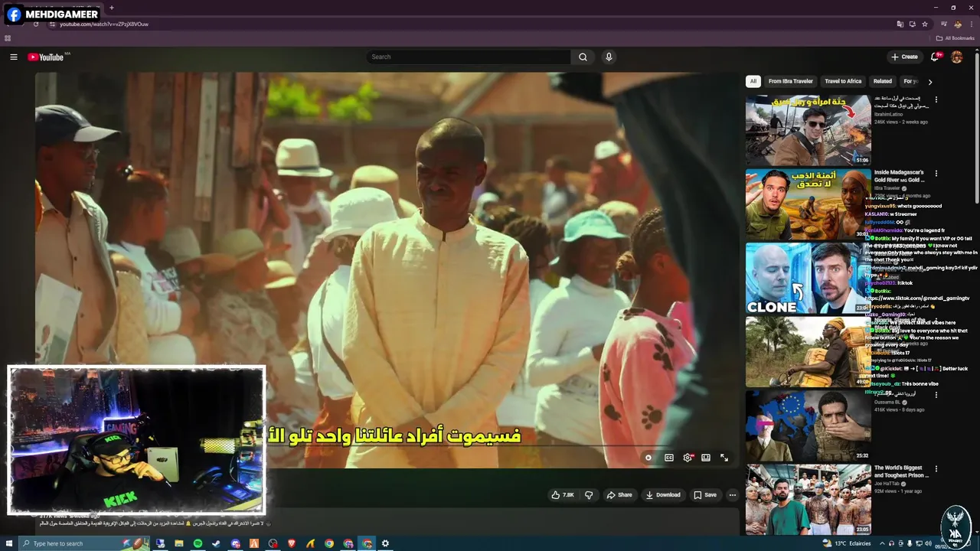Viewport: 980px width, 551px height.
Task: Click the Download button
Action: (x=663, y=495)
